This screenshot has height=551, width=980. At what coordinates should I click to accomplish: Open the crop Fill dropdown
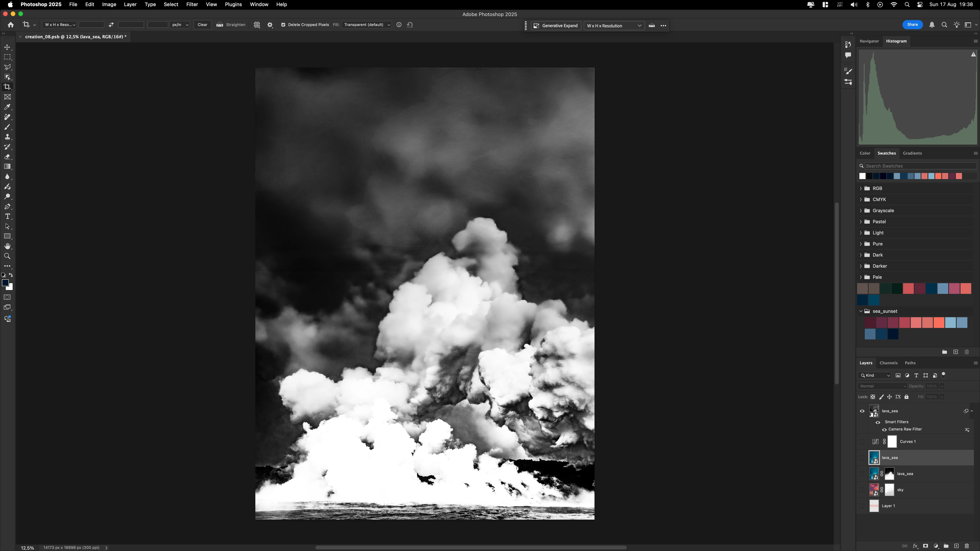(x=366, y=25)
